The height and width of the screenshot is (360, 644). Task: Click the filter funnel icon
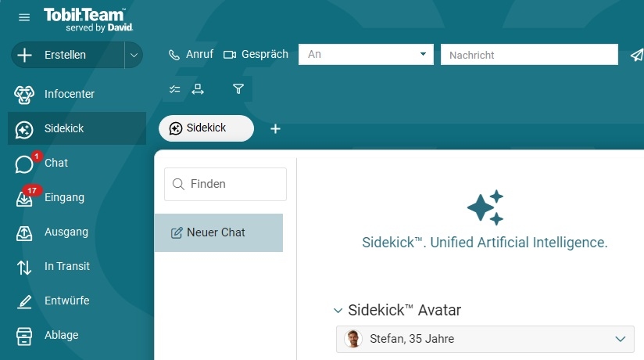pyautogui.click(x=238, y=89)
